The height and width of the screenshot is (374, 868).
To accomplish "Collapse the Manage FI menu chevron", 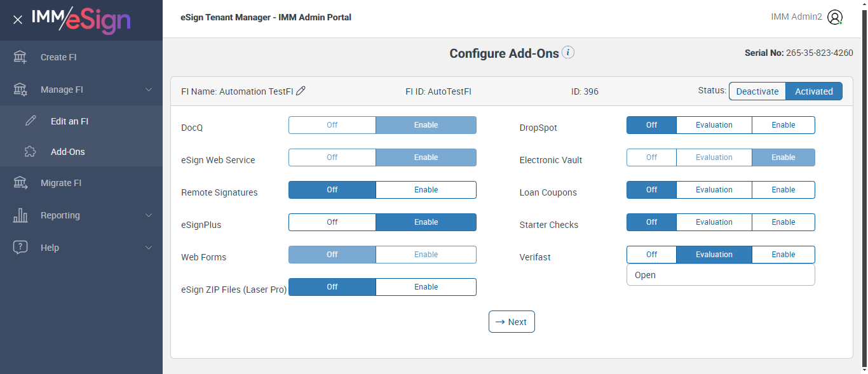I will click(x=149, y=90).
